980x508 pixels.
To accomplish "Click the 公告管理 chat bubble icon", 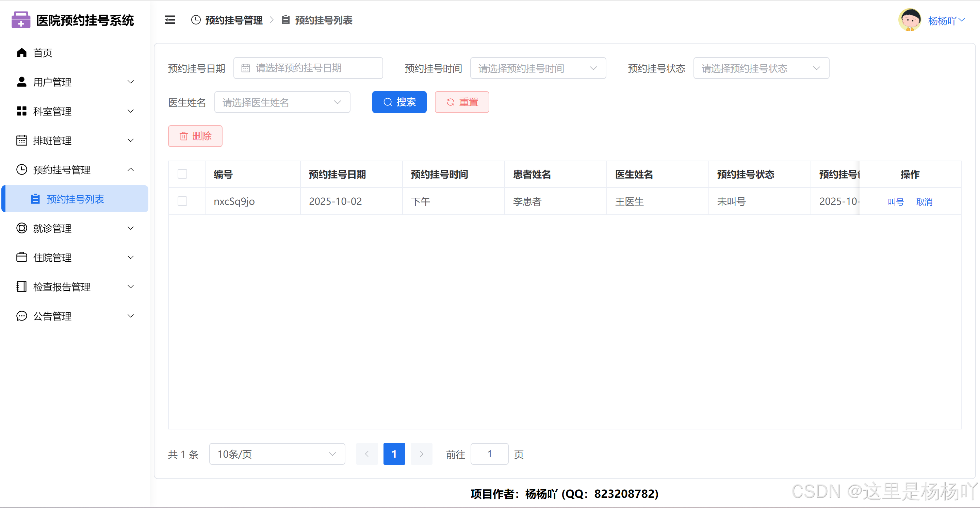I will [x=22, y=316].
